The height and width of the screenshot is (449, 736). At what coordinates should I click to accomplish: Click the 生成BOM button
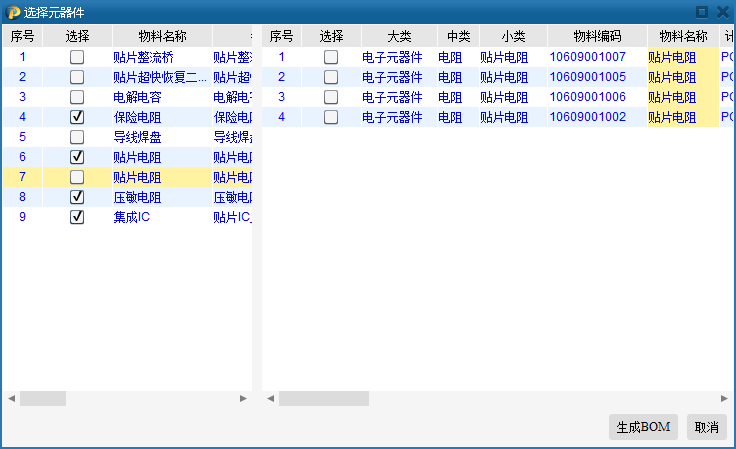[x=643, y=427]
